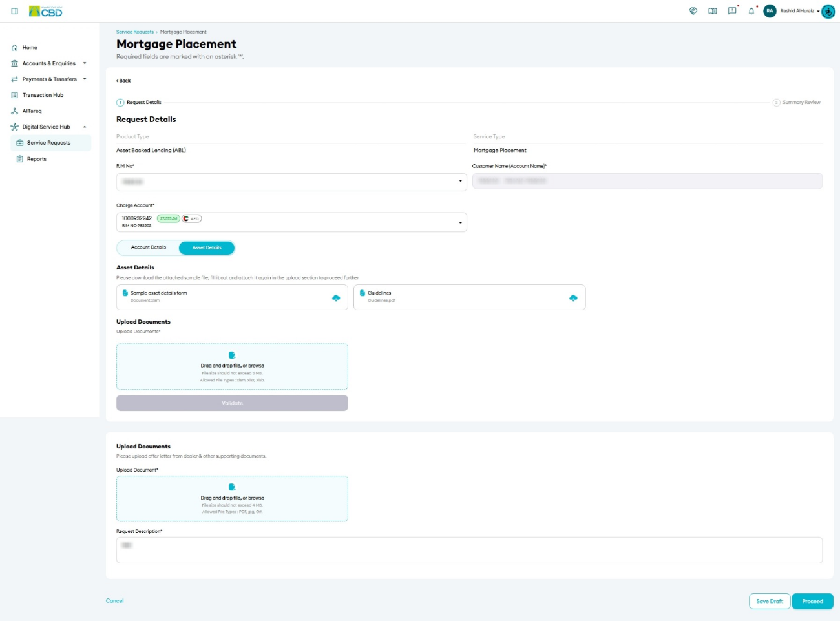
Task: Toggle the sidebar collapse icon
Action: pos(14,11)
